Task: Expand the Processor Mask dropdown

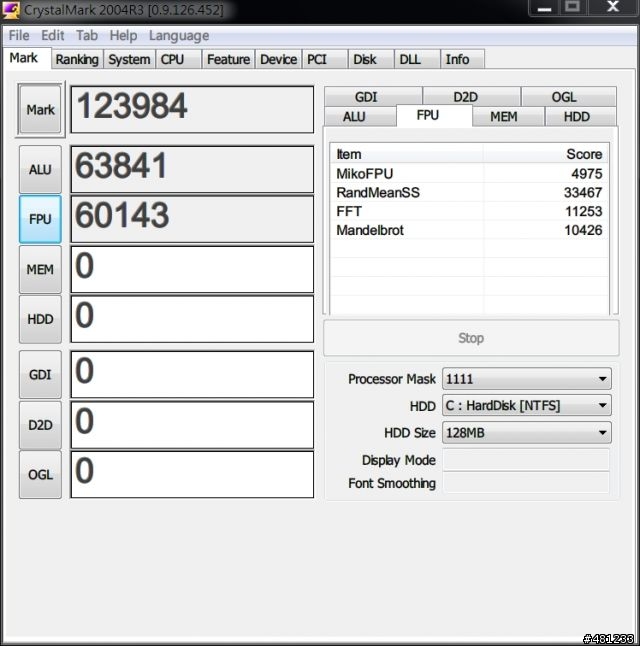Action: (x=527, y=379)
